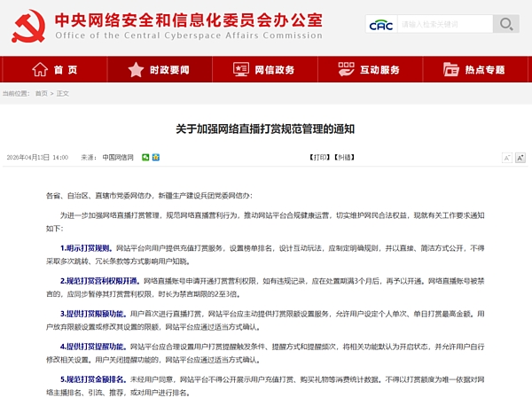Click the green share icon after WeChat
532x398 pixels.
[x=156, y=157]
